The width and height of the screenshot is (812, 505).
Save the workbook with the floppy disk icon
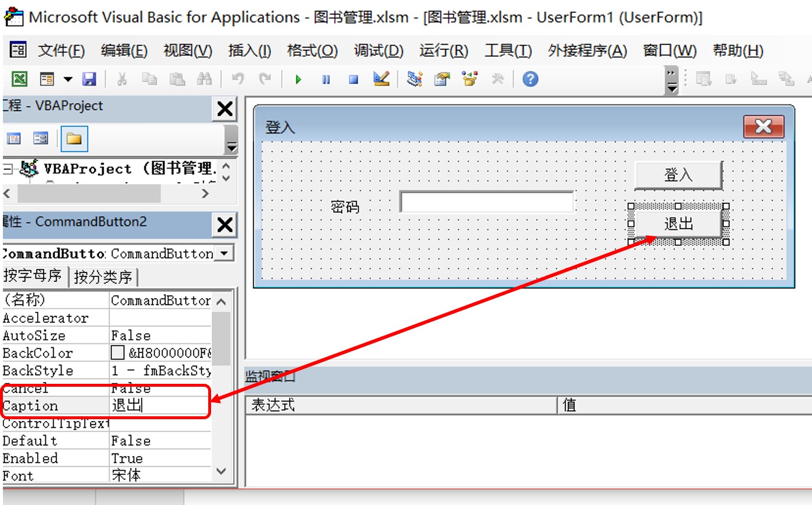tap(89, 79)
